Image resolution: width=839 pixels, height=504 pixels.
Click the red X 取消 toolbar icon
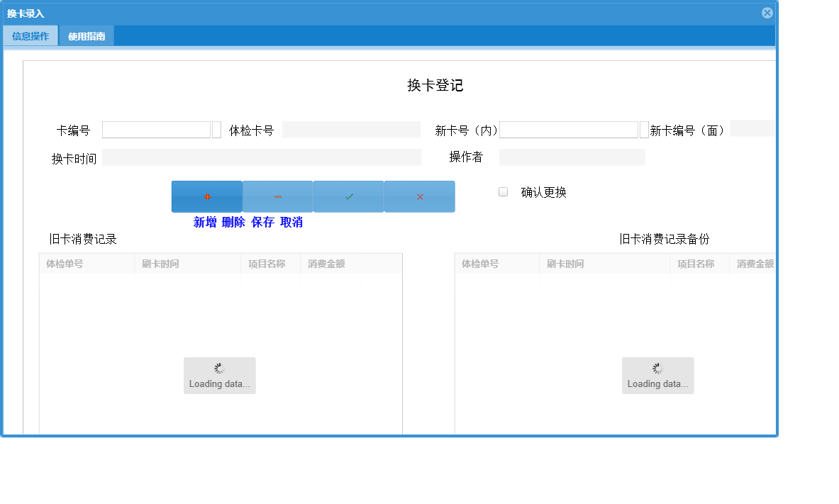[x=419, y=196]
